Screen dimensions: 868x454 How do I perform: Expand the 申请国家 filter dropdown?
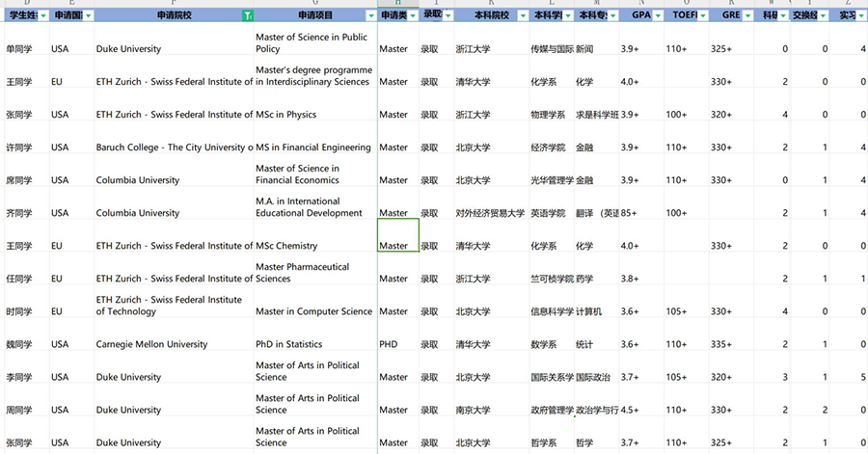88,16
